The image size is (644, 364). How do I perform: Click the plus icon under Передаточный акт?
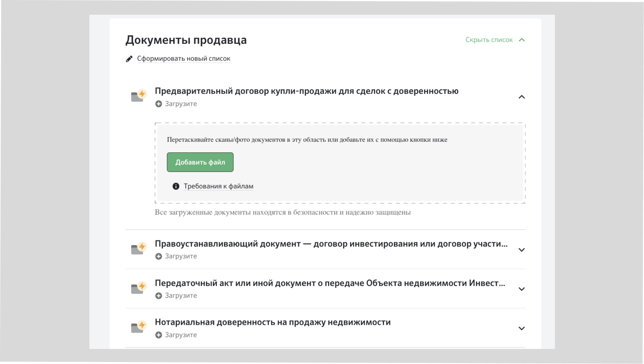coord(159,296)
